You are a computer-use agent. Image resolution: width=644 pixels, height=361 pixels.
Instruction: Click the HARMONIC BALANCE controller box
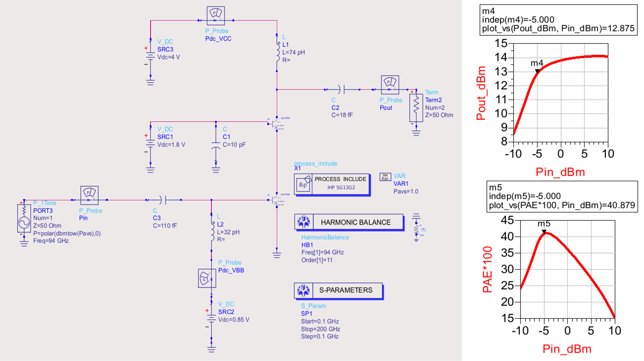point(349,222)
